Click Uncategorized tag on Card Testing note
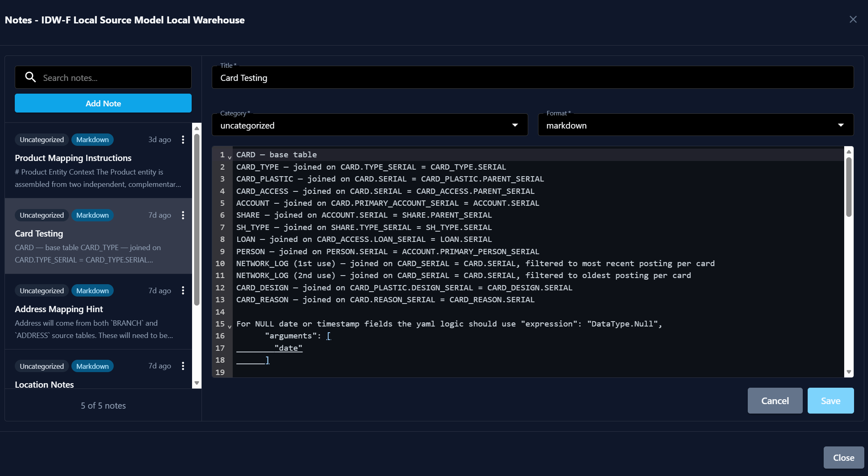This screenshot has height=476, width=868. (x=42, y=215)
